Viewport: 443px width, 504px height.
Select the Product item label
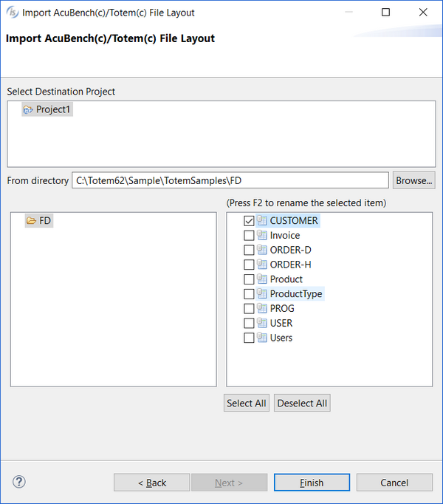pyautogui.click(x=286, y=279)
